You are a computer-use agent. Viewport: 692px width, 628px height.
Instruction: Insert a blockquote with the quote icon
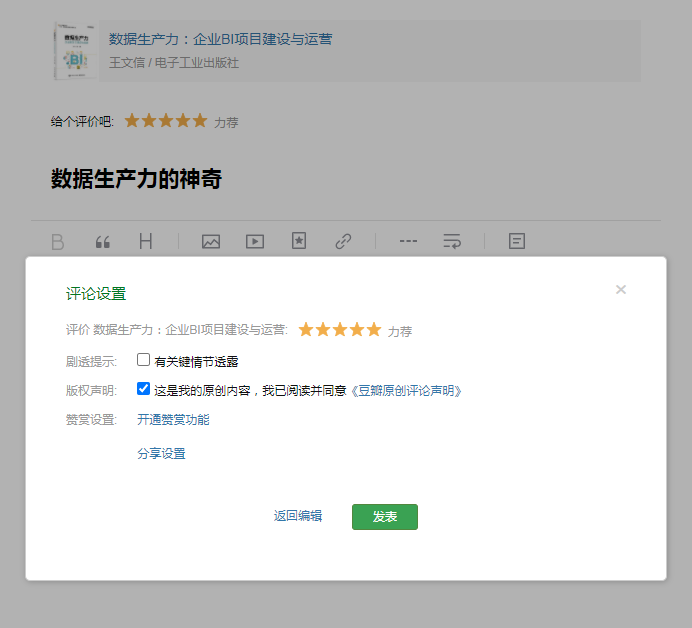[x=102, y=242]
